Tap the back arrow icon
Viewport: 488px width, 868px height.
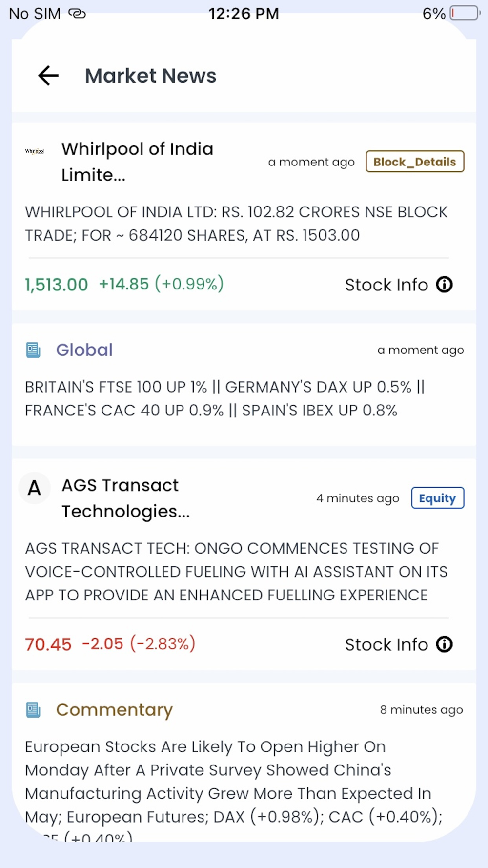point(48,76)
